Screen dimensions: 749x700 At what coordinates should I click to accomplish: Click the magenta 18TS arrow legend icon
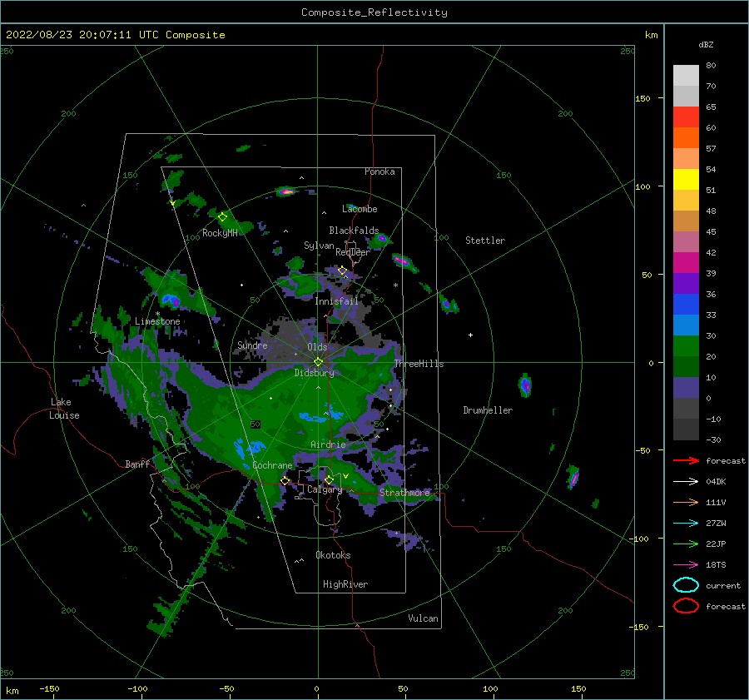tap(686, 565)
